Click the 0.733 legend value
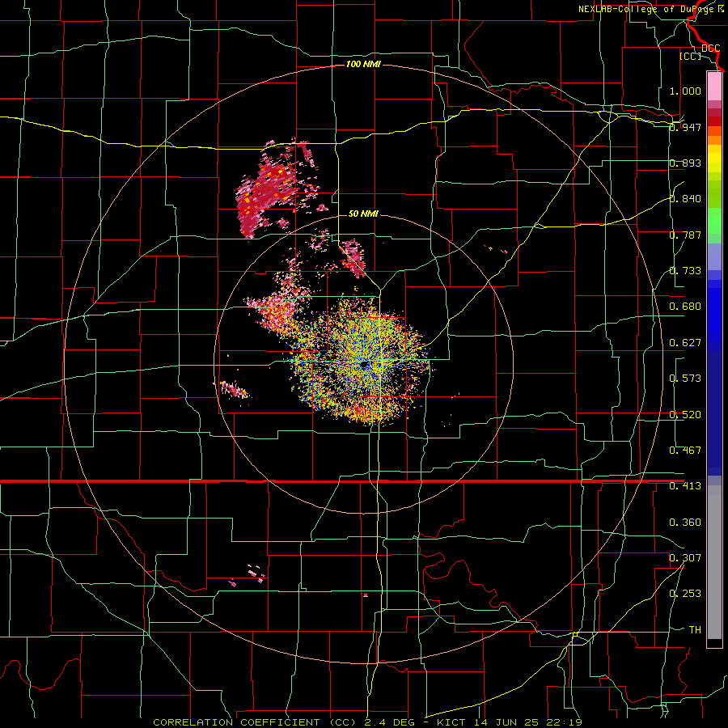 [x=685, y=271]
